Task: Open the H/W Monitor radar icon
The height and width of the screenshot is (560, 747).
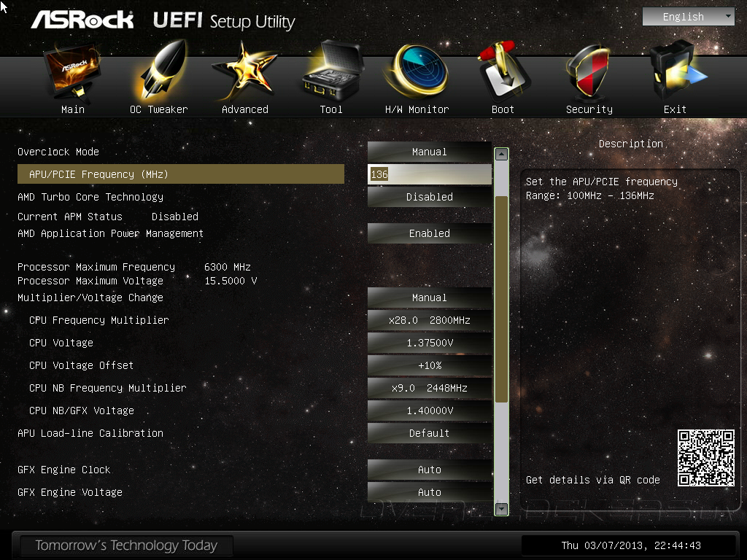Action: [417, 71]
